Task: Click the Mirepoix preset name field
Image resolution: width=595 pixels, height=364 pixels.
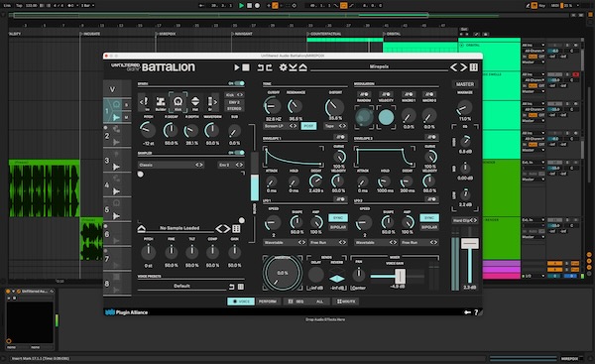Action: (x=379, y=66)
